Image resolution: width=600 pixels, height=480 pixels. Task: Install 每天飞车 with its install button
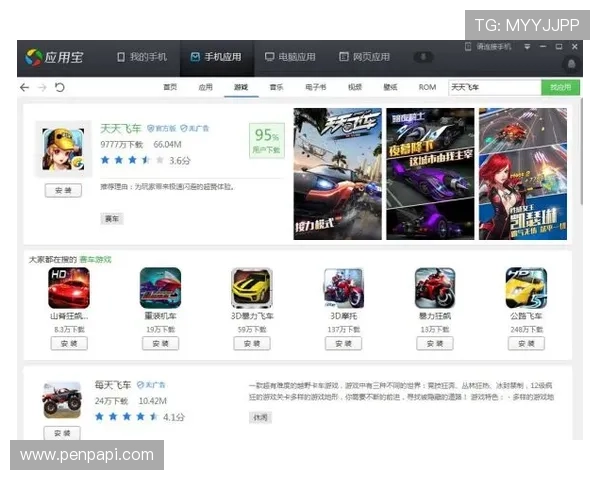[62, 433]
